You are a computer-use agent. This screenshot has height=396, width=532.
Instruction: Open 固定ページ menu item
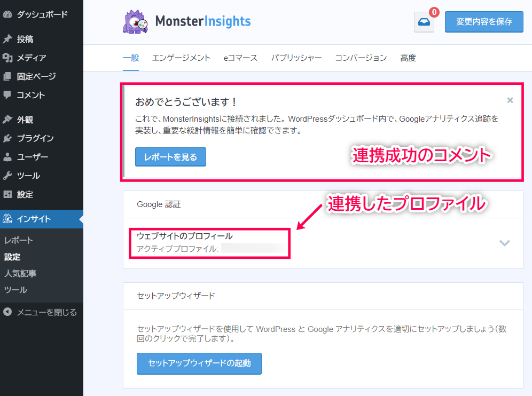pos(37,76)
